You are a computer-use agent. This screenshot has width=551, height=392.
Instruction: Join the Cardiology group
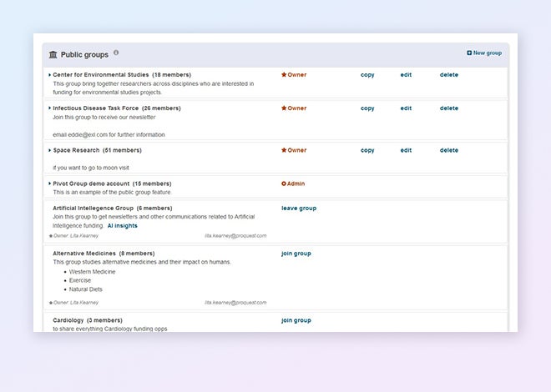coord(296,320)
